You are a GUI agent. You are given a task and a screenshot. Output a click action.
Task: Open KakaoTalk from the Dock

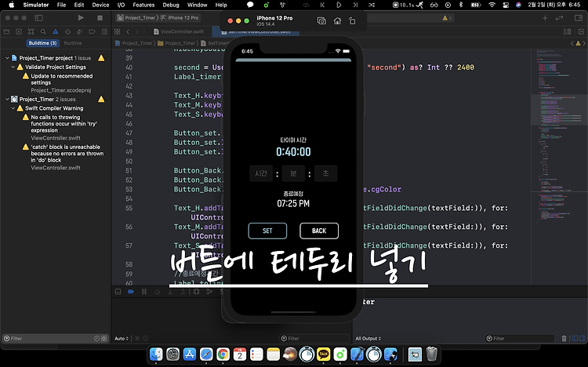(x=323, y=354)
